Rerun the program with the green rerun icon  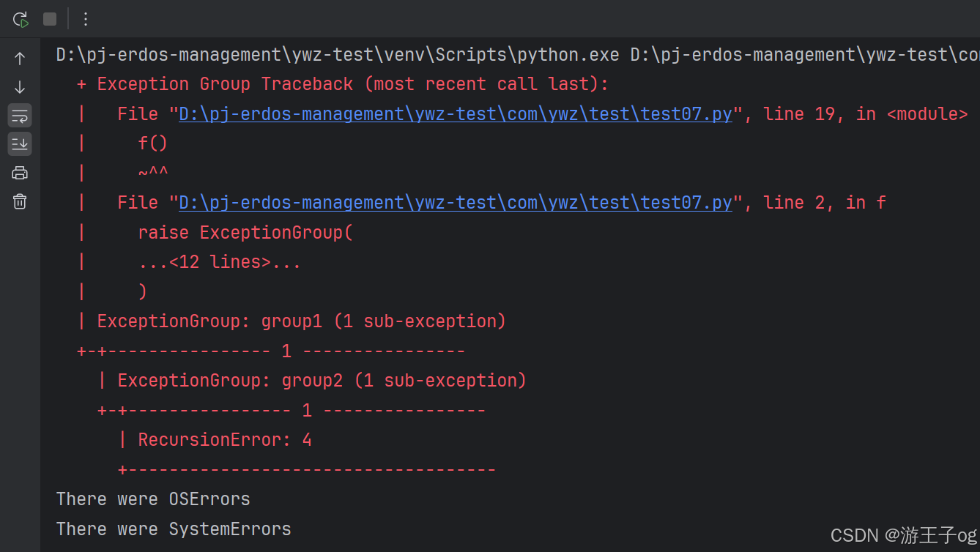click(21, 19)
